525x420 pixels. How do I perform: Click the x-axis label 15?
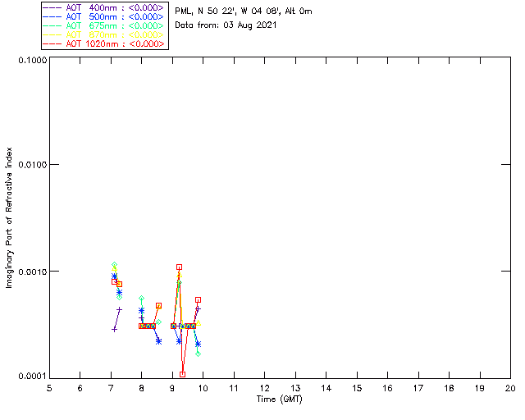click(357, 388)
